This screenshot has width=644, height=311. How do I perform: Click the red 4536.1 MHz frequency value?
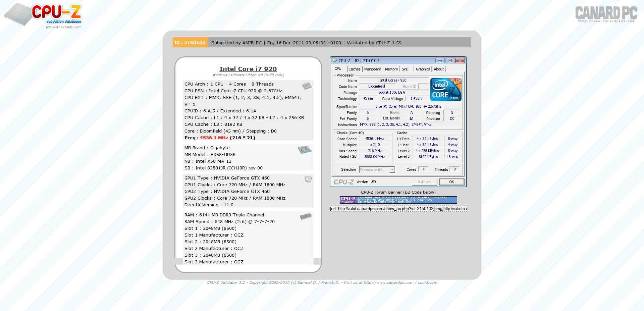214,138
